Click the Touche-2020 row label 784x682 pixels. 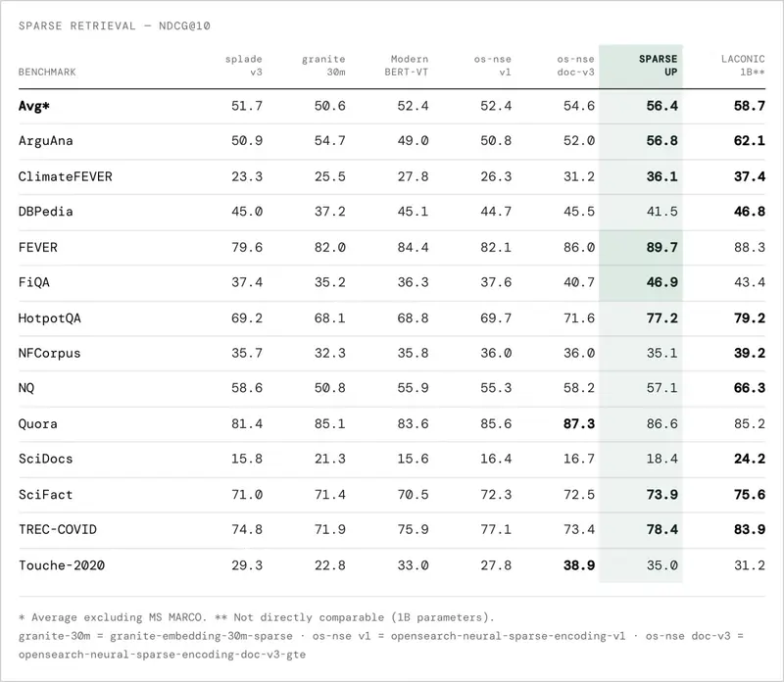[x=62, y=565]
